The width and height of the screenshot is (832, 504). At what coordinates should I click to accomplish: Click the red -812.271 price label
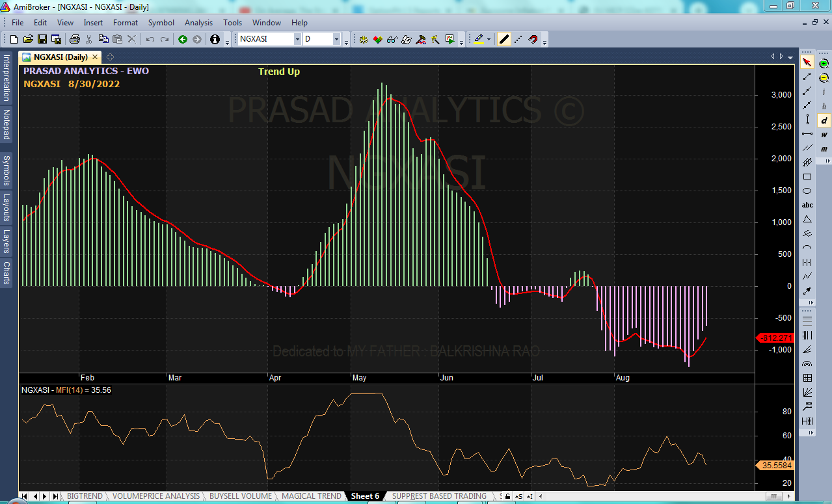[775, 338]
